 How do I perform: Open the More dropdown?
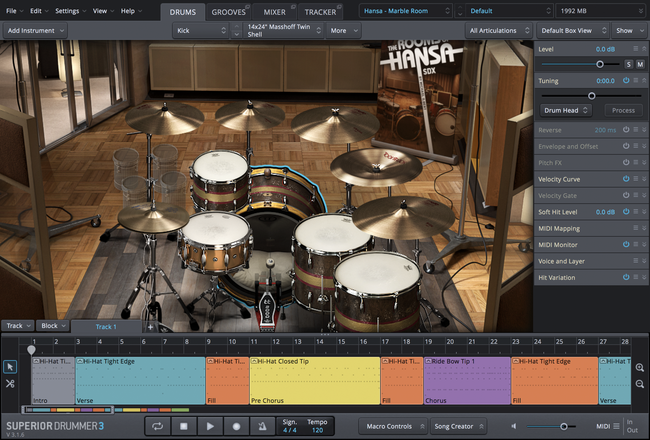[344, 30]
